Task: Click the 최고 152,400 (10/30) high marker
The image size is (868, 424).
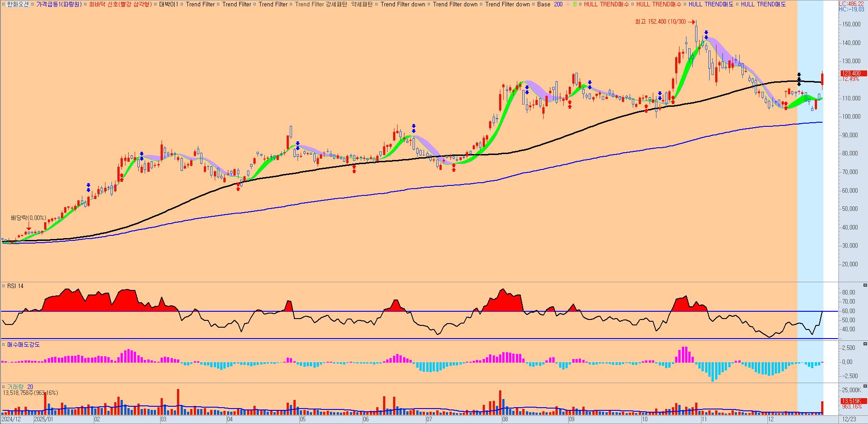Action: [x=662, y=21]
